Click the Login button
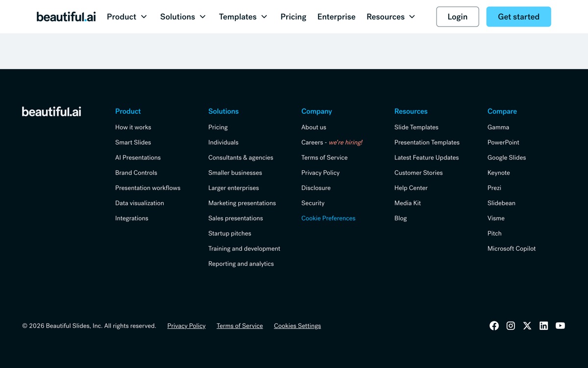The height and width of the screenshot is (368, 588). (x=458, y=17)
